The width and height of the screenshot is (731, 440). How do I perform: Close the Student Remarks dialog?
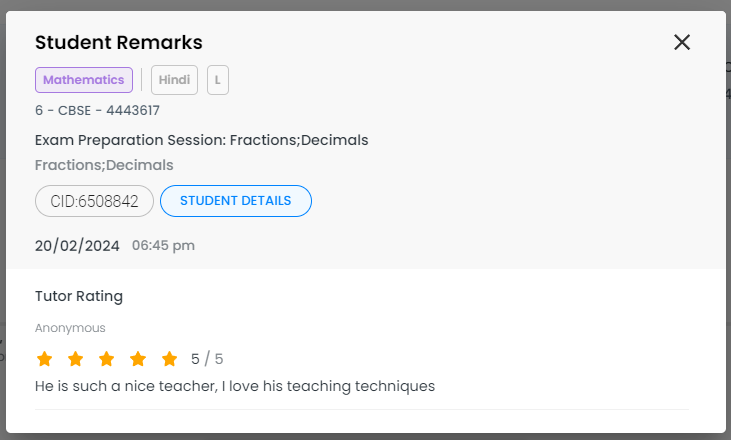point(682,42)
